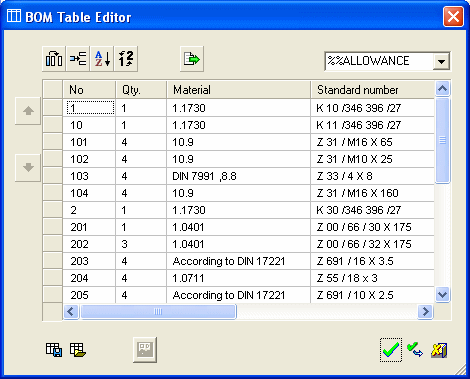Click the renumber items icon
Viewport: 470px width, 379px height.
(126, 59)
